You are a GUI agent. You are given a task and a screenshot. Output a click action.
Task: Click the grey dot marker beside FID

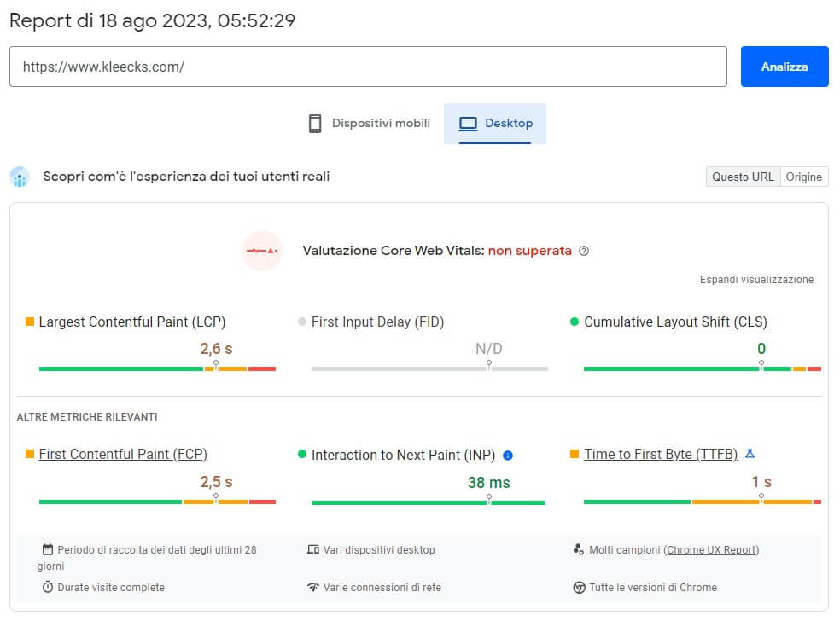point(302,322)
